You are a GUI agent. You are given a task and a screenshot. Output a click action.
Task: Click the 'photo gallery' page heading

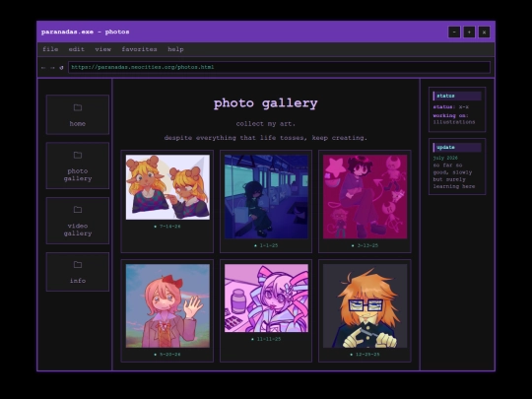pos(266,103)
